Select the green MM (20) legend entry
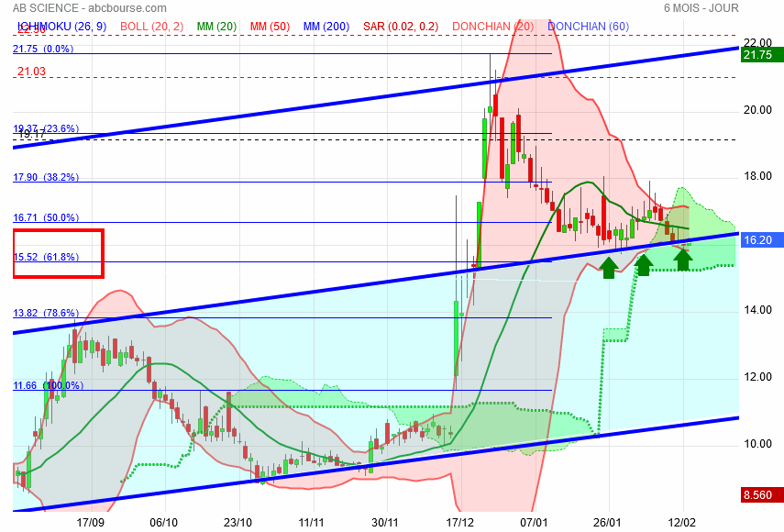 [x=216, y=27]
